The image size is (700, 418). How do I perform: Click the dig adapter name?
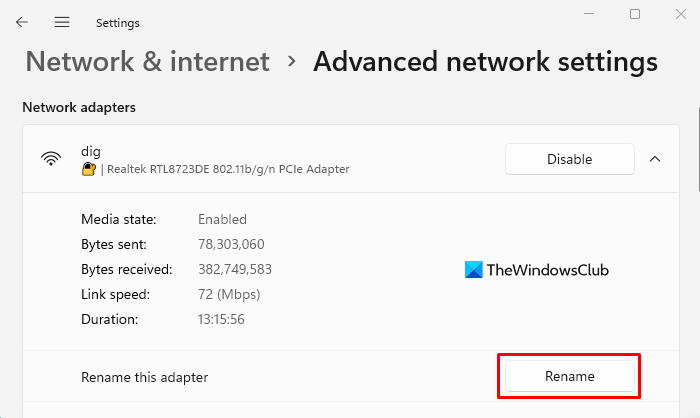tap(91, 150)
